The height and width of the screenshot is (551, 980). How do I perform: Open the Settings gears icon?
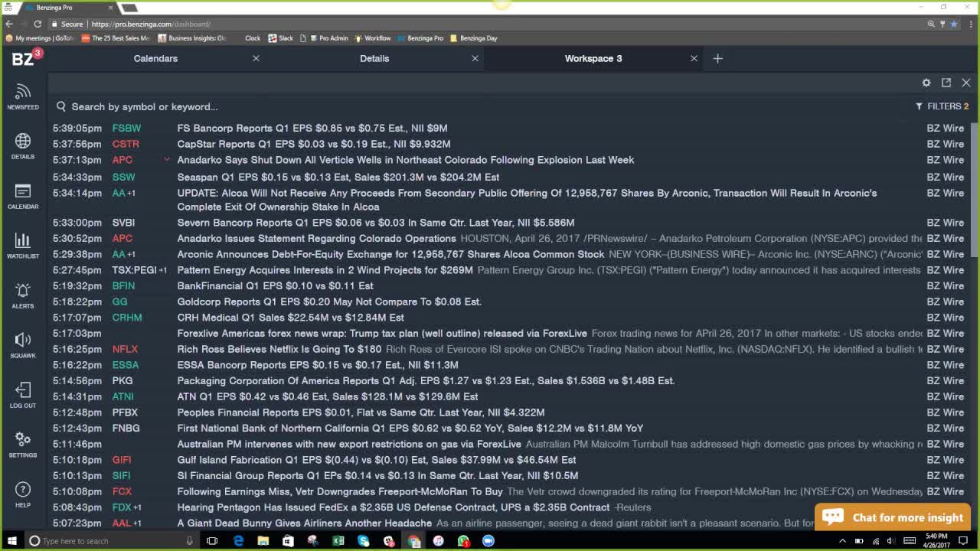click(23, 444)
